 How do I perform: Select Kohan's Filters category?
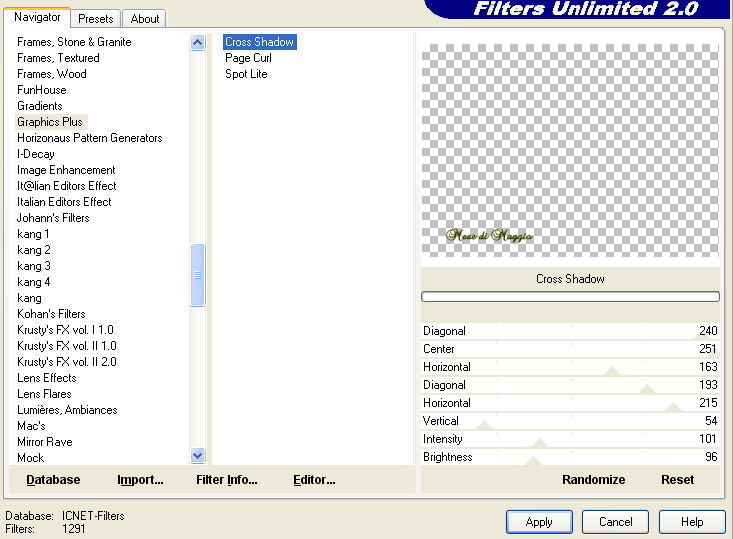click(51, 314)
